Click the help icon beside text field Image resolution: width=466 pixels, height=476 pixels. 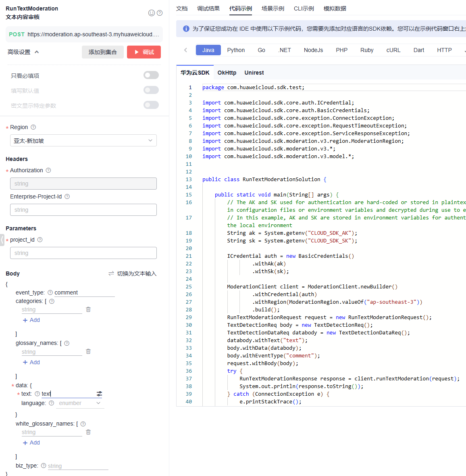37,394
